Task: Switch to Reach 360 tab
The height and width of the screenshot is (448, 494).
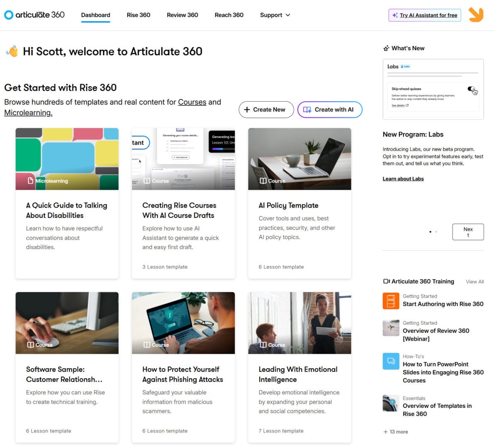Action: [229, 15]
